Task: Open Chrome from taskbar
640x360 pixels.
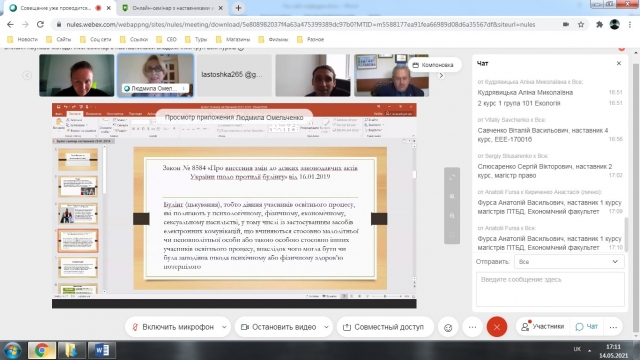Action: 42,350
